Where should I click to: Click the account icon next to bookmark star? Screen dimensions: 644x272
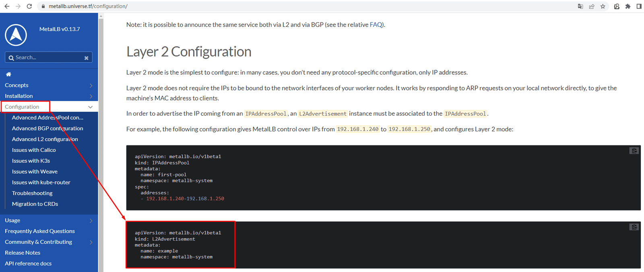coord(617,6)
